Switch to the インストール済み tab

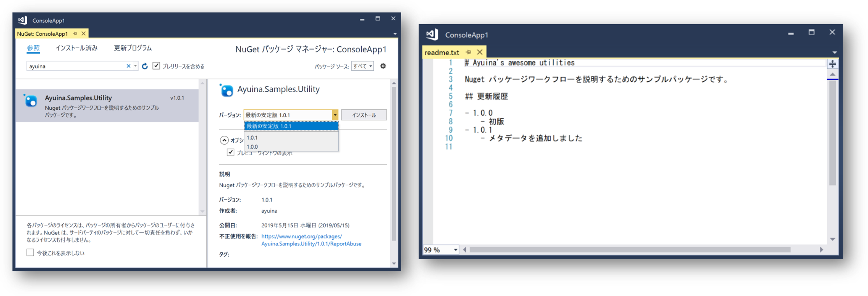77,48
